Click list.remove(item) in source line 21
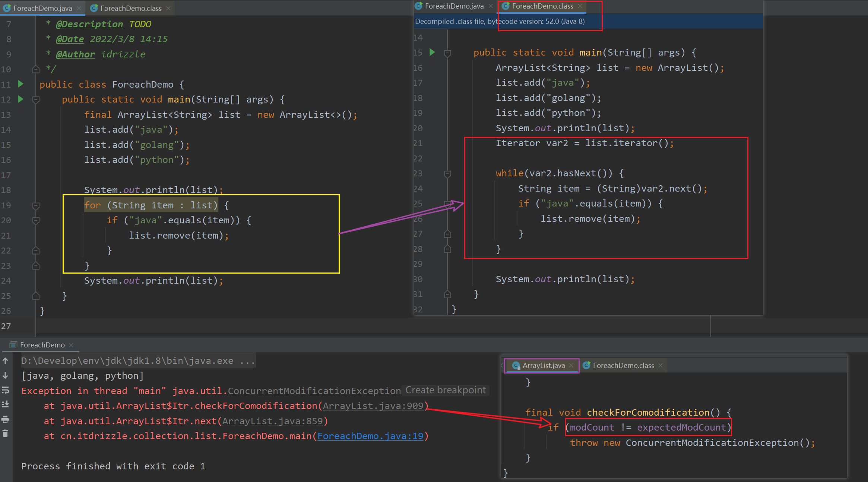Screen dimensions: 868x482 (x=179, y=236)
